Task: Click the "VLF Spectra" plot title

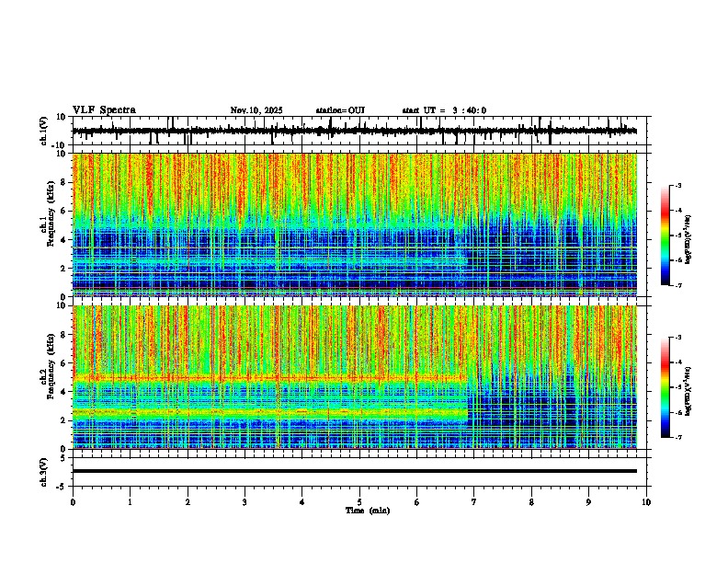Action: click(x=104, y=110)
